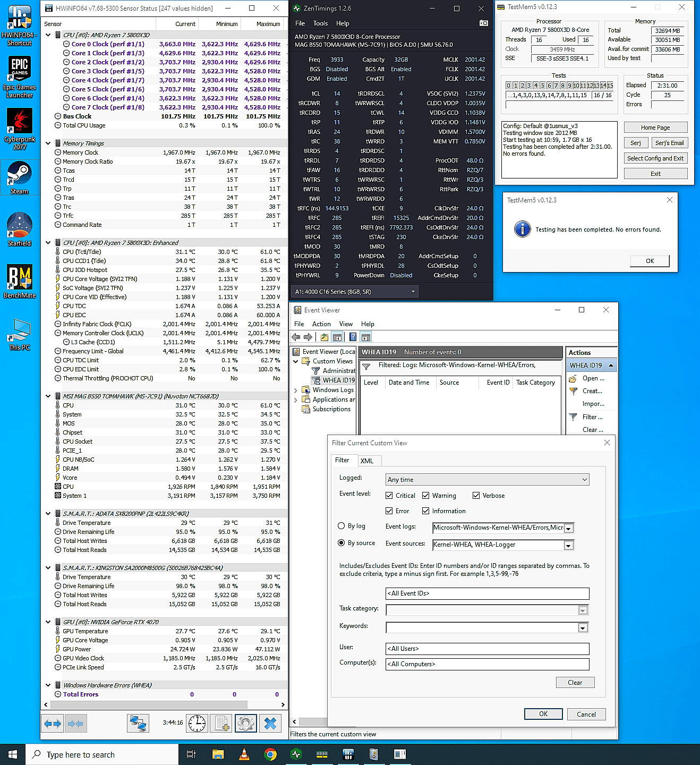Image resolution: width=700 pixels, height=765 pixels.
Task: Expand Windows Logs tree node
Action: (x=296, y=390)
